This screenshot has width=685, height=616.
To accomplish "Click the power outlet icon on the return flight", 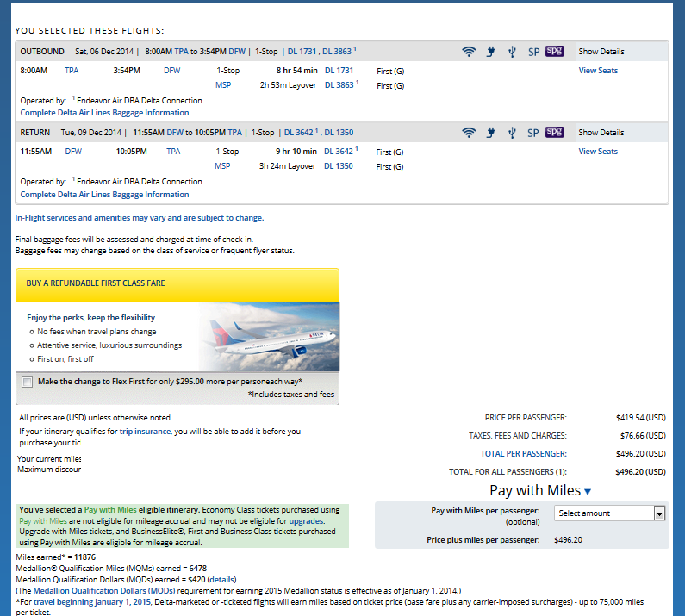I will coord(490,133).
